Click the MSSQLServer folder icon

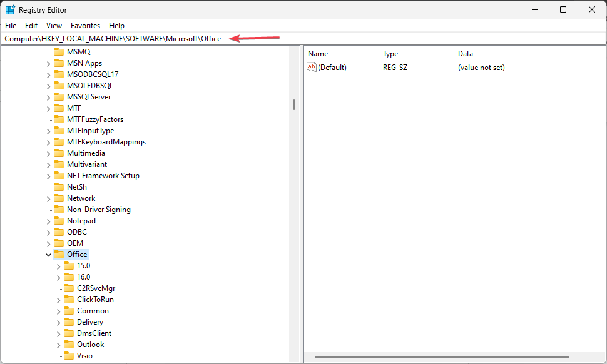click(59, 96)
